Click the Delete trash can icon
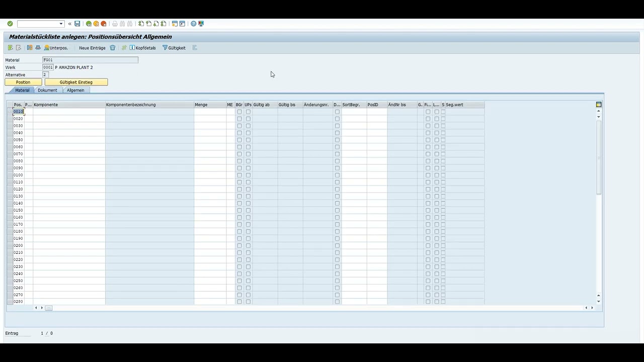644x362 pixels. point(113,48)
